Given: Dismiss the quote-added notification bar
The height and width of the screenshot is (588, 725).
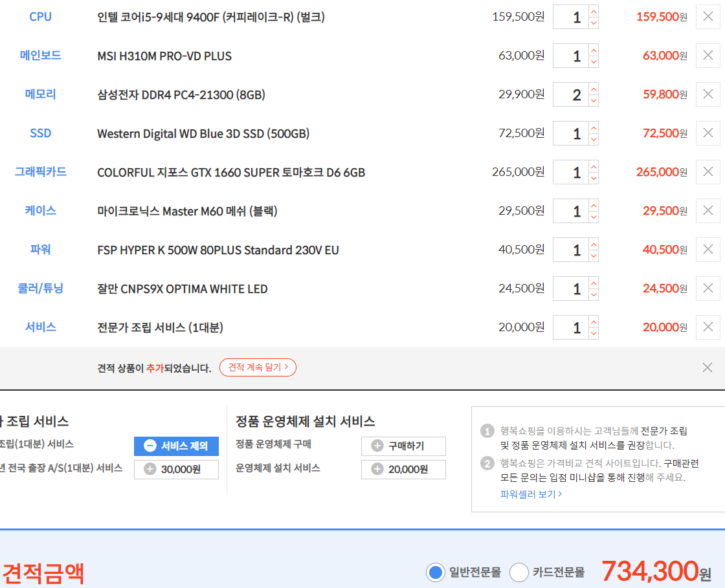Looking at the screenshot, I should pyautogui.click(x=708, y=367).
